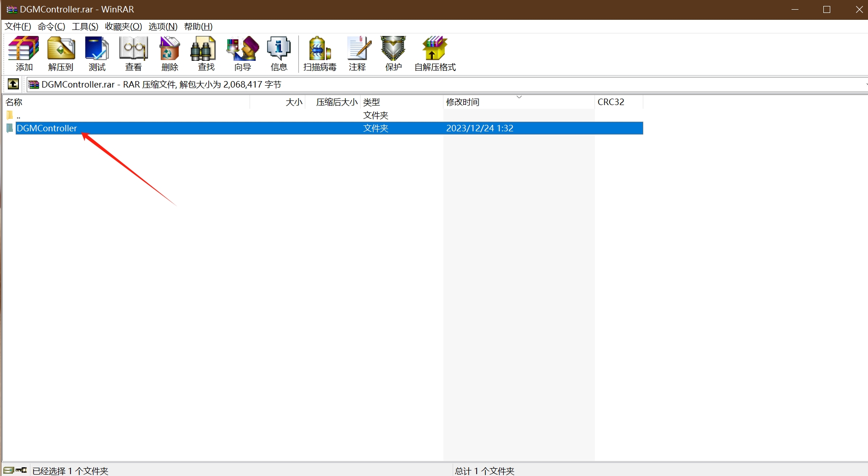Sort by CRC32 column header
The width and height of the screenshot is (868, 476).
[x=619, y=102]
